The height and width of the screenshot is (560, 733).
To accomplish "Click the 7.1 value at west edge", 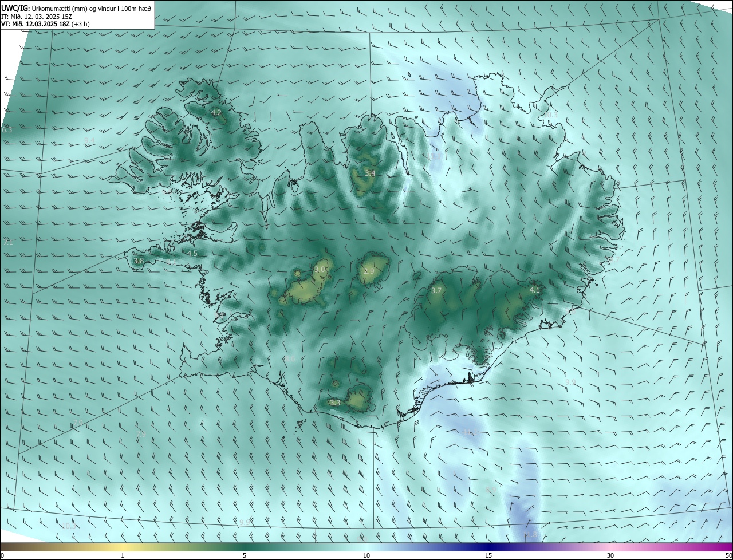I will [x=8, y=243].
